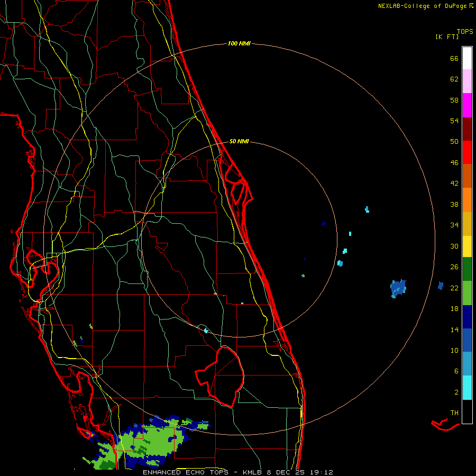Click the '8 DEC 25' date in footer
The image size is (476, 476).
[287, 472]
